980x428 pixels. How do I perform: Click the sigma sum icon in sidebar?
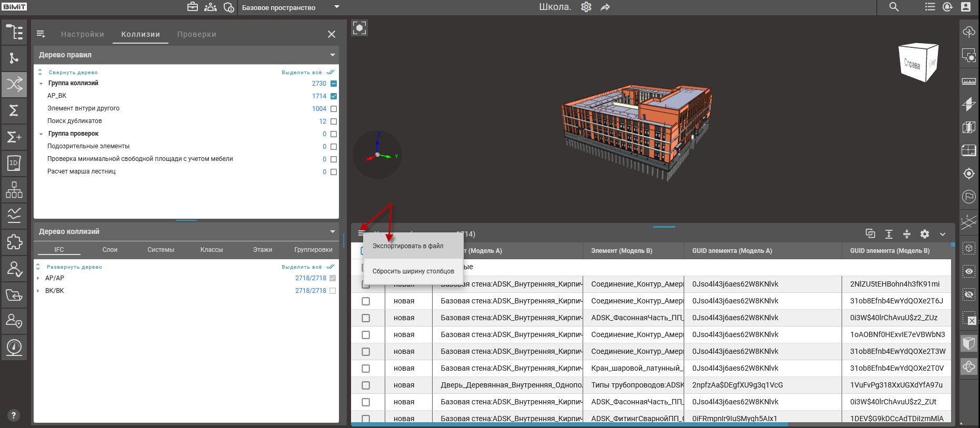14,110
